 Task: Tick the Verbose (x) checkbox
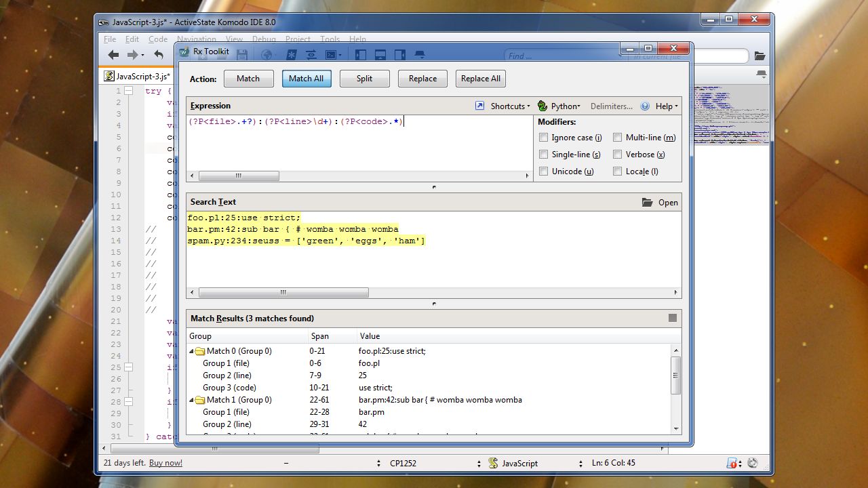click(x=617, y=154)
